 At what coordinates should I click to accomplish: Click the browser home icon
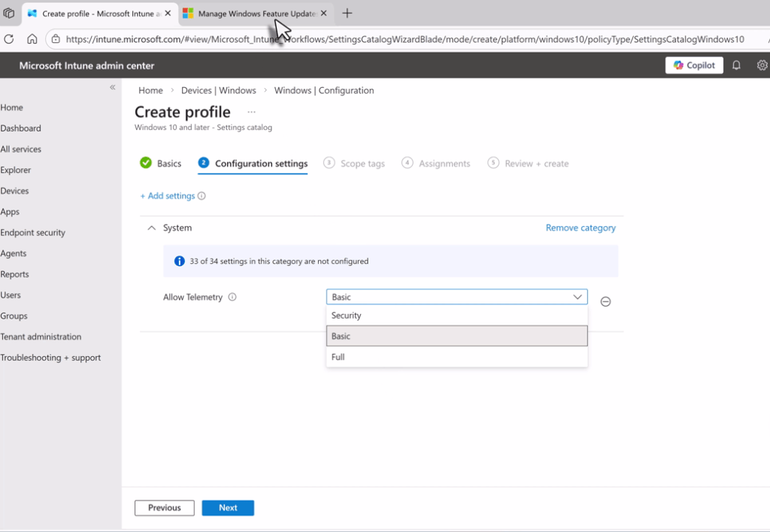point(32,39)
